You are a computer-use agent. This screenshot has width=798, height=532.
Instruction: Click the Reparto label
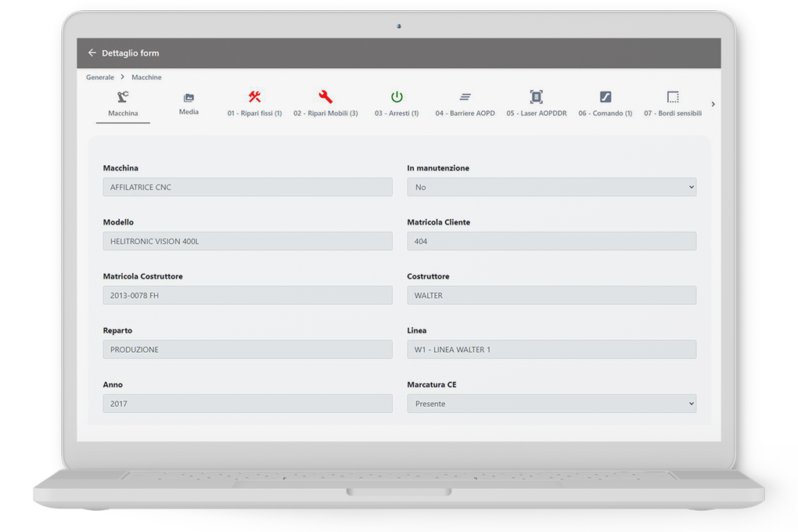pyautogui.click(x=117, y=330)
